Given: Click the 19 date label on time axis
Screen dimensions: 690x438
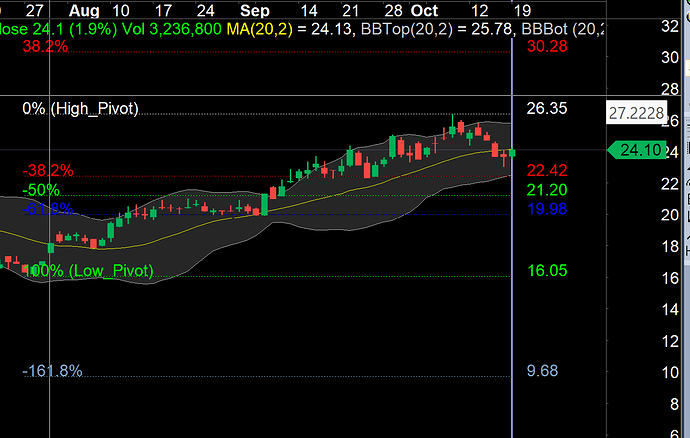Looking at the screenshot, I should point(522,10).
